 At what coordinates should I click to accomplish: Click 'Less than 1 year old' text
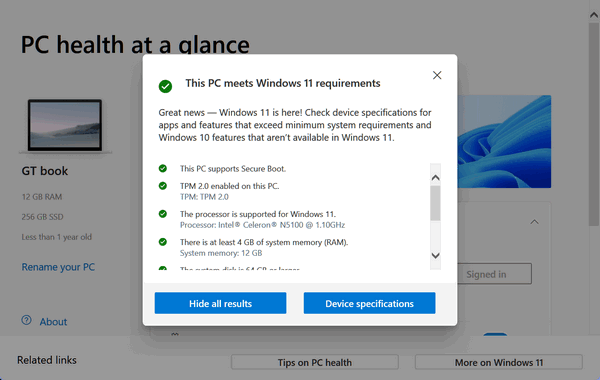pyautogui.click(x=57, y=237)
